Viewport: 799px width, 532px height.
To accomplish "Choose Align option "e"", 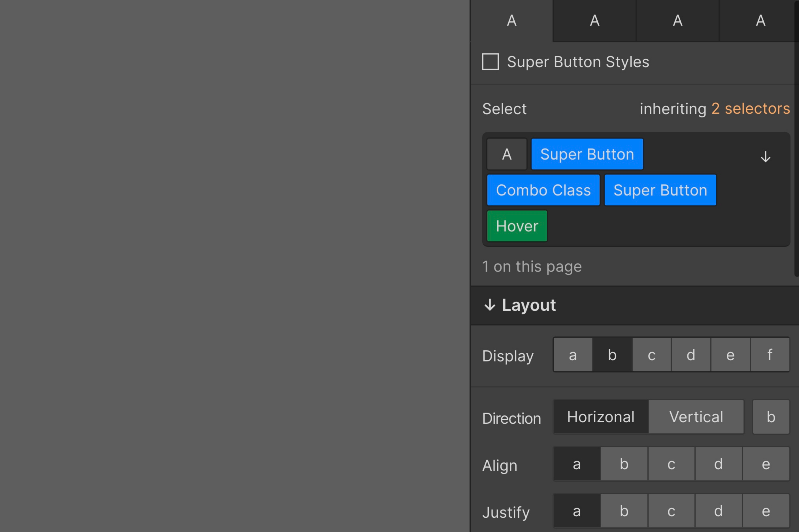I will coord(765,464).
